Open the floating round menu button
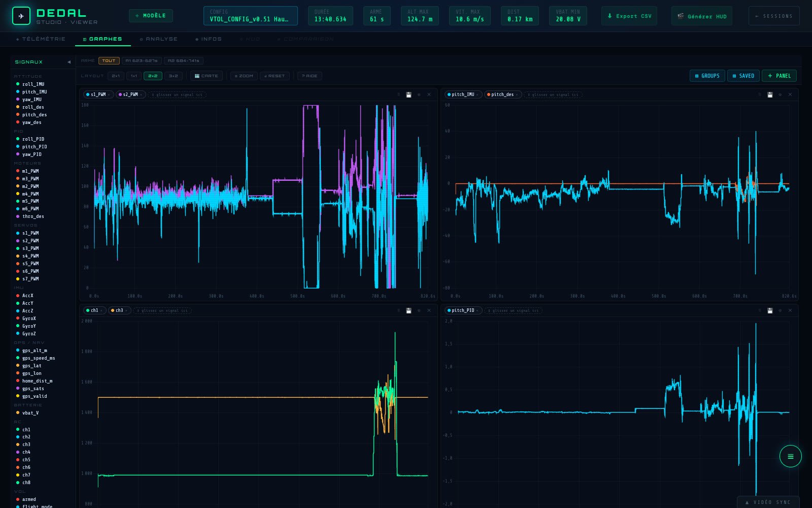812x508 pixels. pos(790,456)
